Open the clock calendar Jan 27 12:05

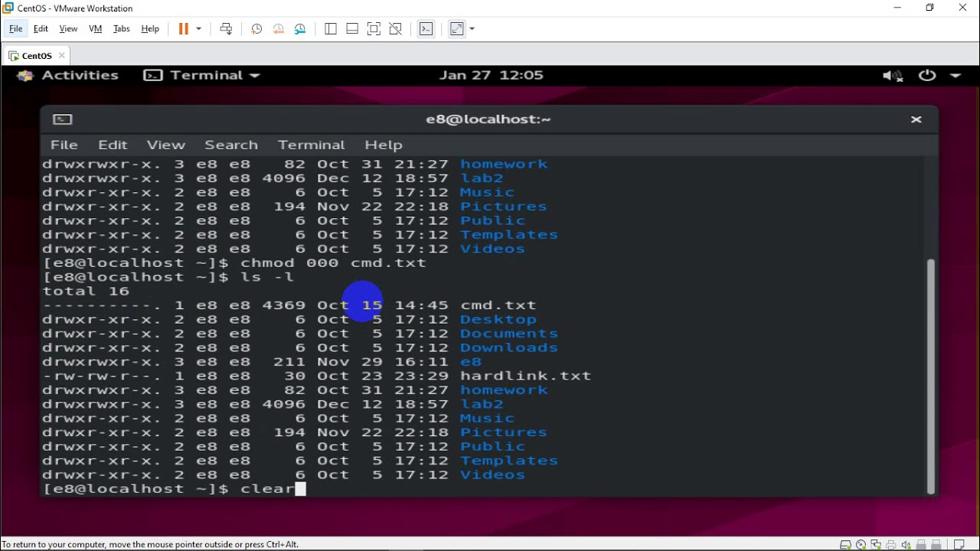[491, 75]
